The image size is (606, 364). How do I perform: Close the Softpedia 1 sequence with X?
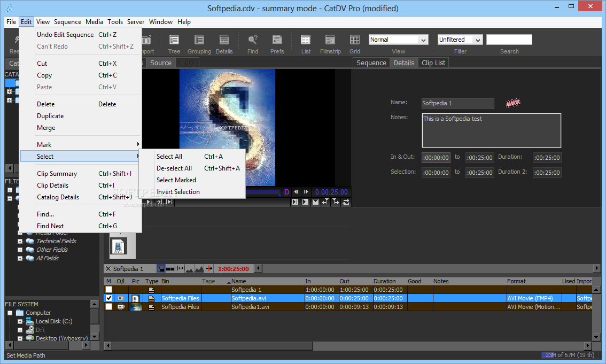pos(108,268)
